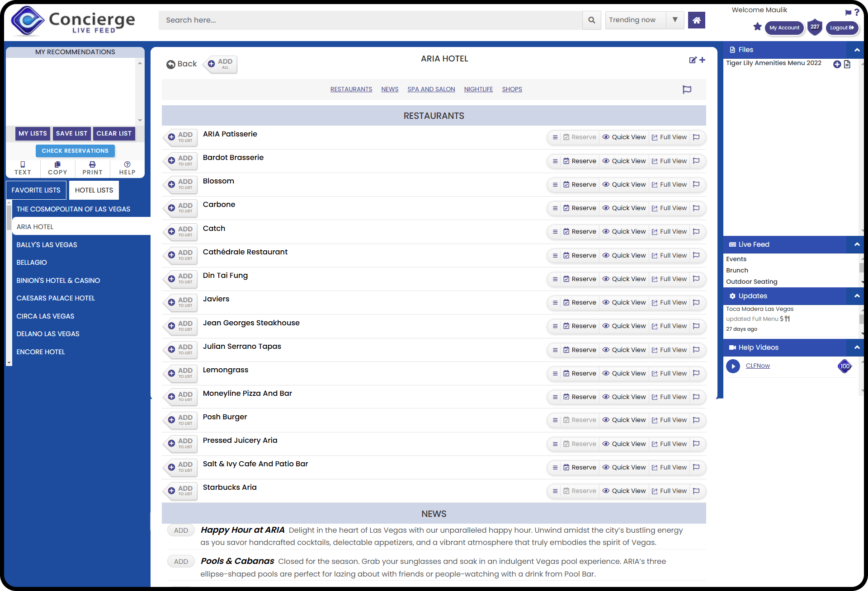Click the Help icon in the recommendations panel
This screenshot has height=591, width=868.
(127, 164)
